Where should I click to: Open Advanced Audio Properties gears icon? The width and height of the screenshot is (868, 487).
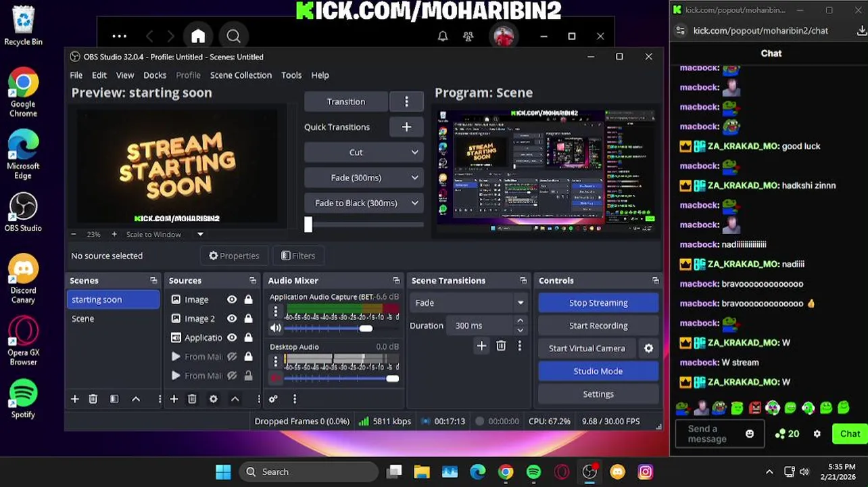(x=273, y=399)
